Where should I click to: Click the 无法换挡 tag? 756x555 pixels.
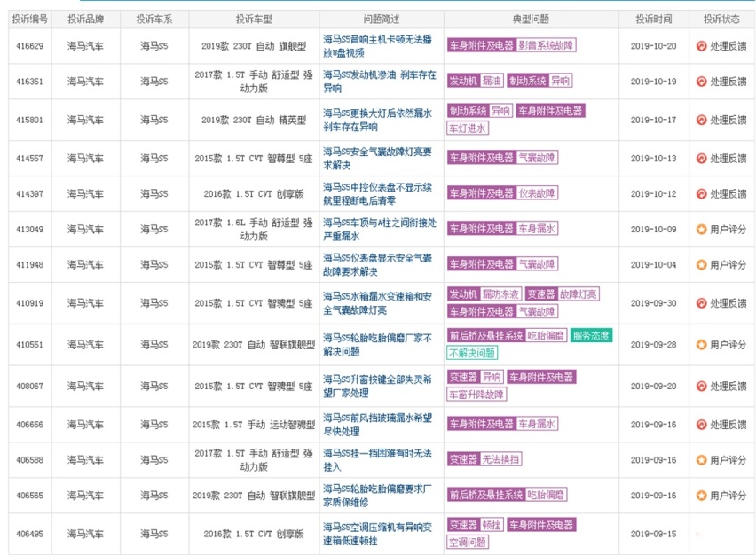[x=501, y=459]
